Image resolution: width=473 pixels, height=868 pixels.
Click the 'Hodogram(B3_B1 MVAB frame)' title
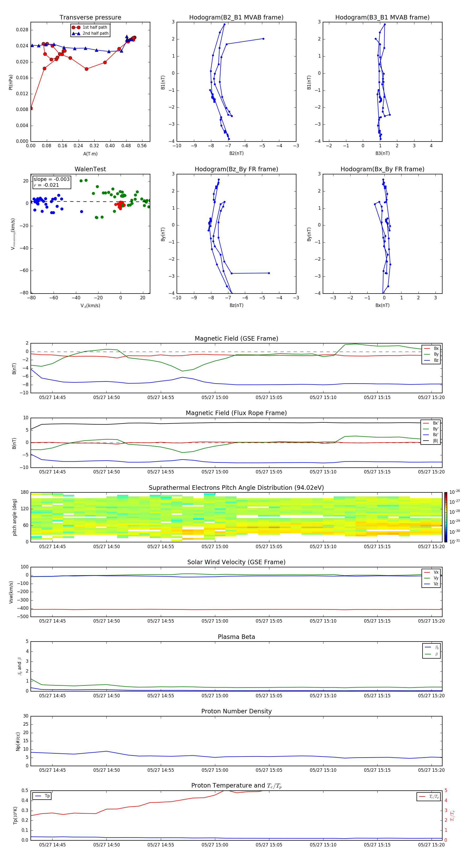pyautogui.click(x=382, y=18)
